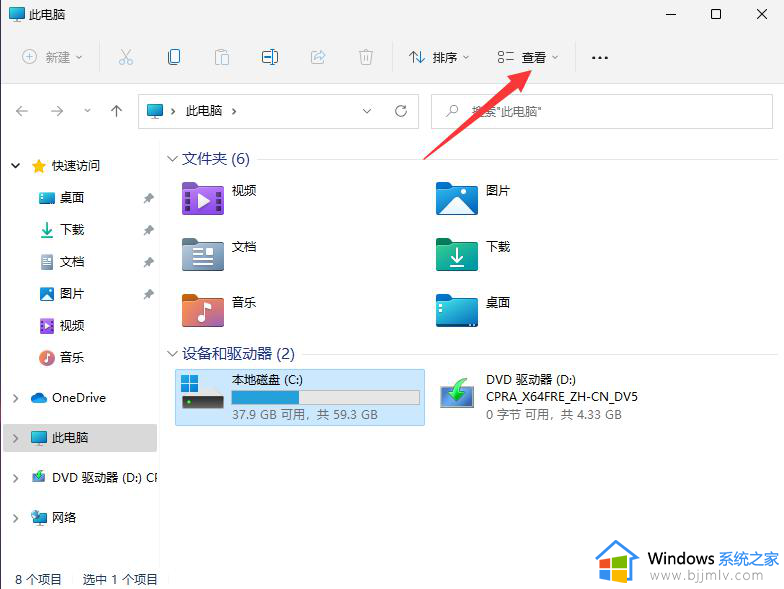Viewport: 784px width, 589px height.
Task: Collapse the 快速访问 tree chevron
Action: (16, 166)
